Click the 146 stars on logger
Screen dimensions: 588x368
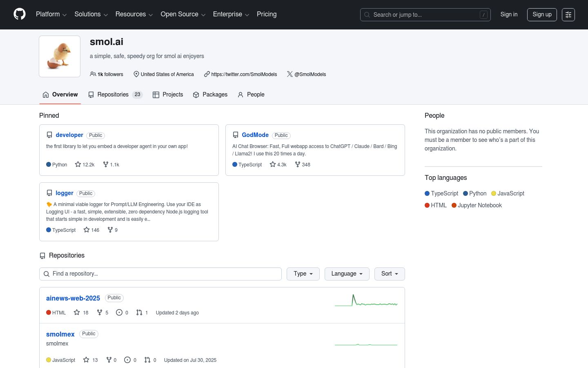tap(91, 230)
